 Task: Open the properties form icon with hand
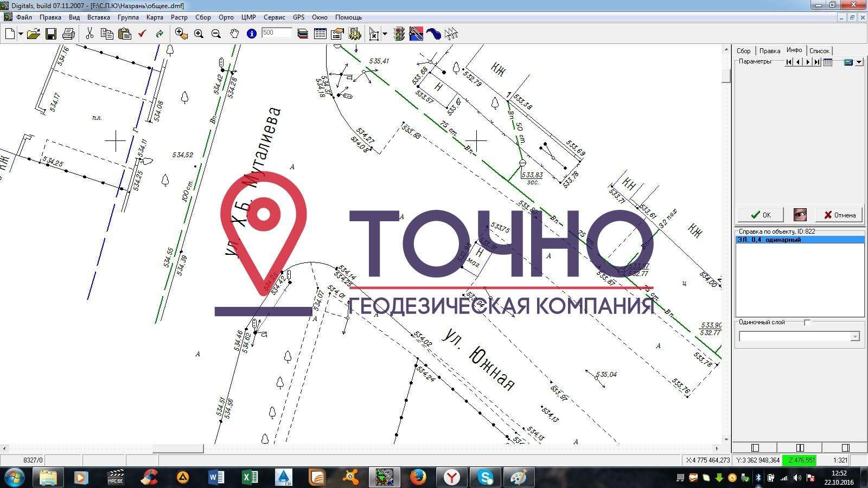point(337,34)
